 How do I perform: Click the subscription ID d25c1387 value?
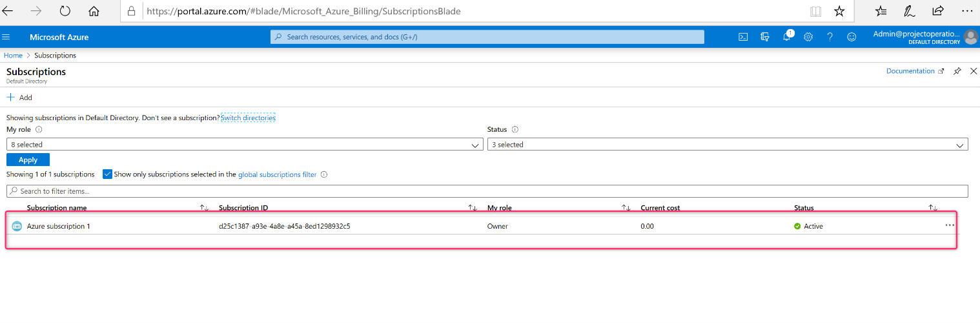click(285, 226)
